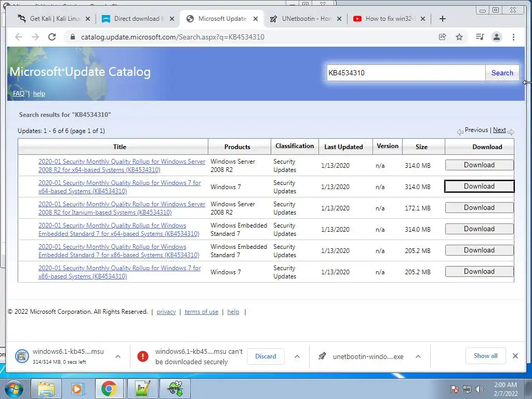532x399 pixels.
Task: Open Windows 7 x86-based rollup link
Action: [x=119, y=272]
